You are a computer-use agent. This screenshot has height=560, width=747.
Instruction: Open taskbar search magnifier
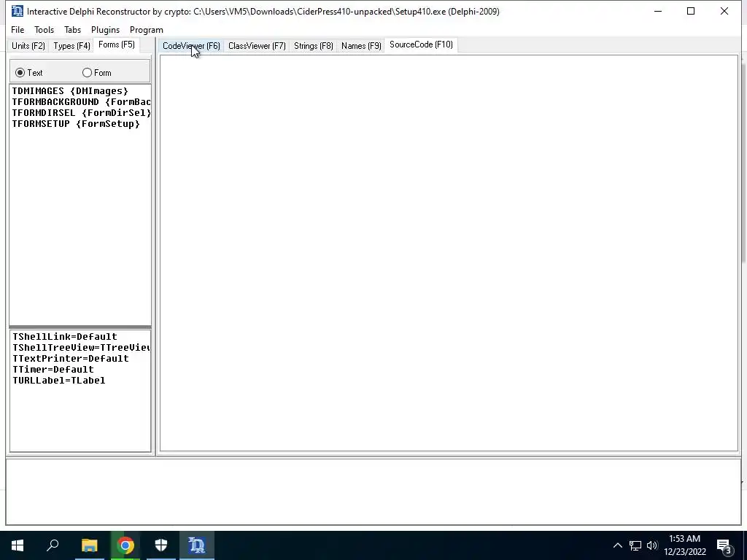pyautogui.click(x=53, y=545)
